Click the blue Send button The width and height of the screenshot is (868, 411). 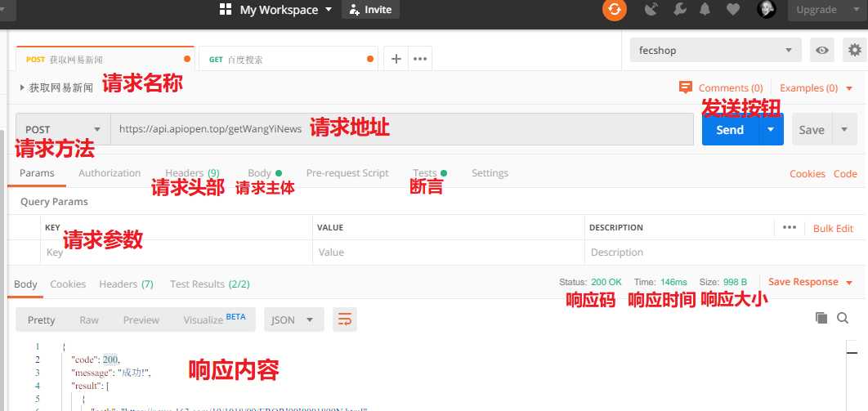point(730,129)
